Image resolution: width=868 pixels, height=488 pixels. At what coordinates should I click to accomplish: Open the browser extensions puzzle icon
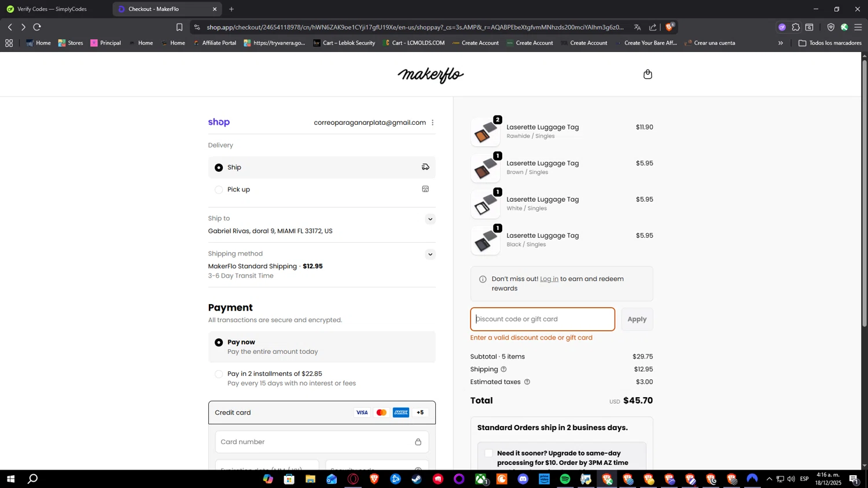(796, 27)
